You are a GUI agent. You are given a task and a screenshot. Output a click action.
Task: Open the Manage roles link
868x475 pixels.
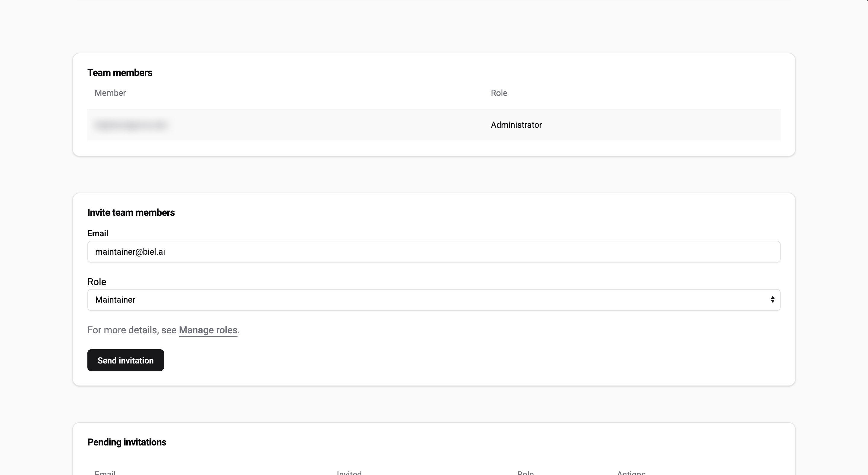(x=208, y=330)
